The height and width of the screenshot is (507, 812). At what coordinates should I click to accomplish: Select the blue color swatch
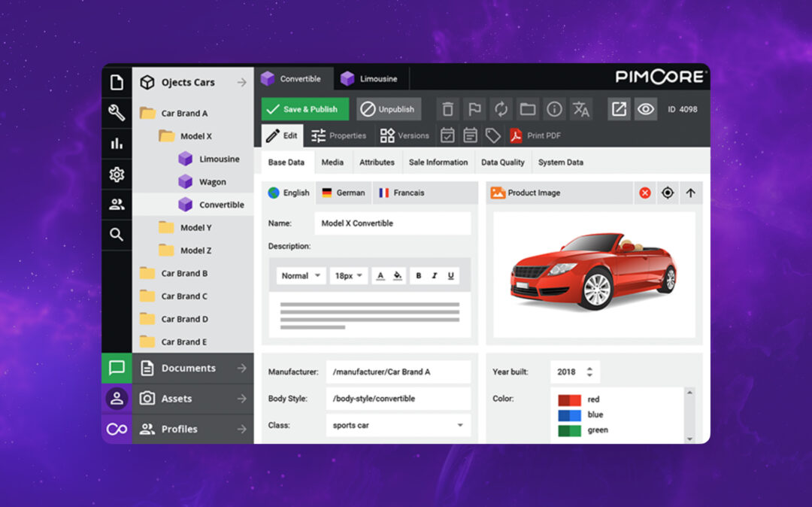[x=569, y=414]
